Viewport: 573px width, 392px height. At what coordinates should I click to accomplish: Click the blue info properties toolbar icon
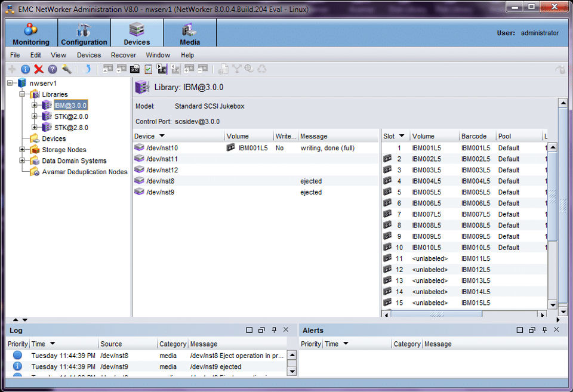(x=26, y=69)
